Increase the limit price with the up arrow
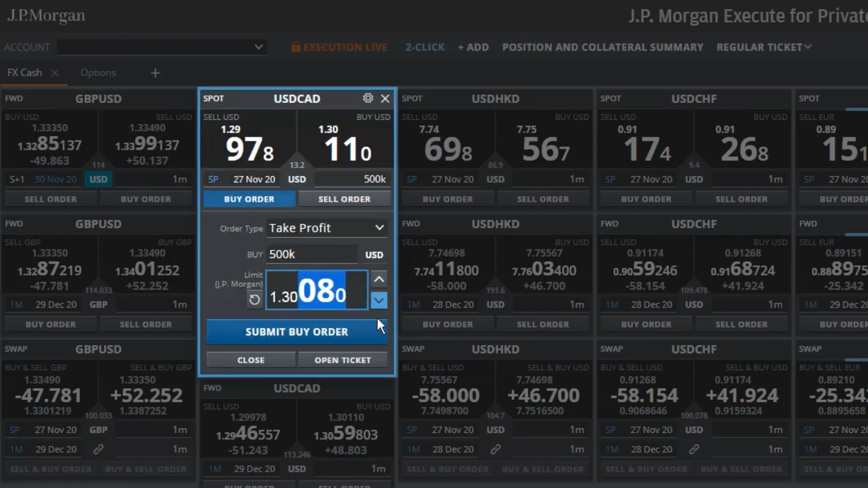The width and height of the screenshot is (868, 488). [379, 279]
